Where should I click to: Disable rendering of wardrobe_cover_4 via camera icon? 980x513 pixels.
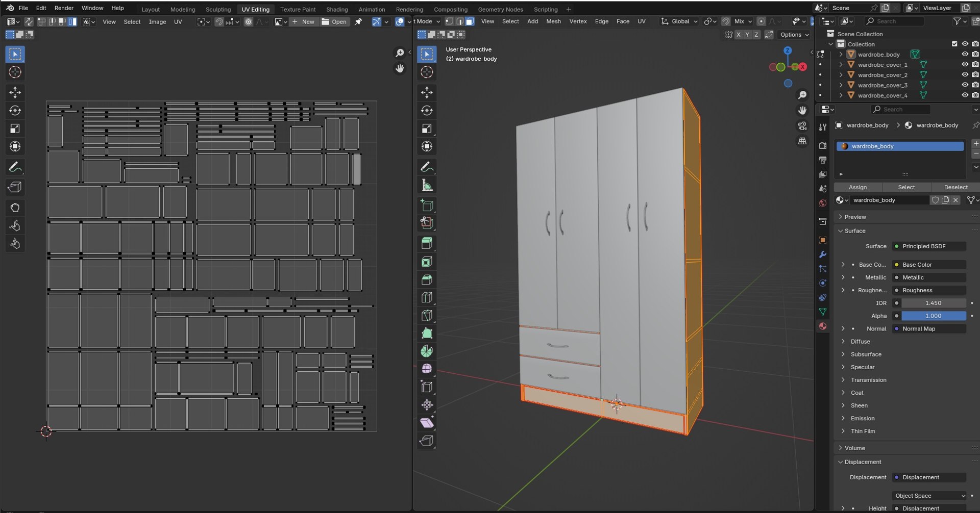tap(975, 95)
